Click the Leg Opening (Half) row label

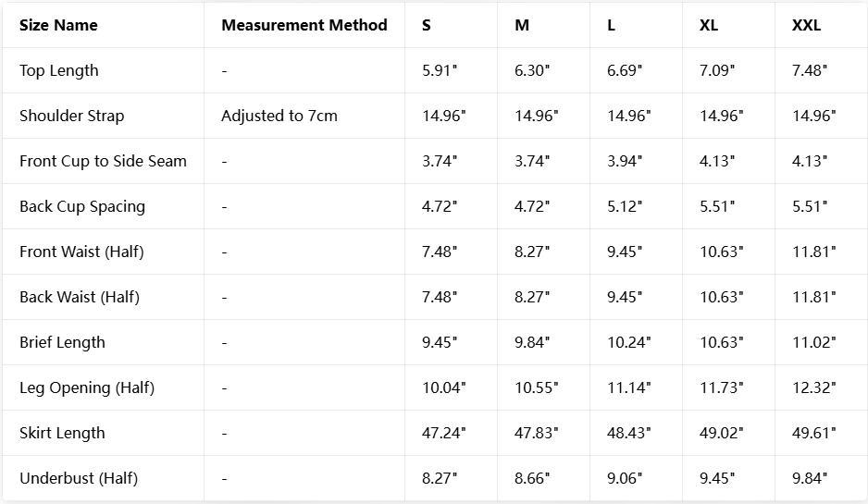click(87, 388)
